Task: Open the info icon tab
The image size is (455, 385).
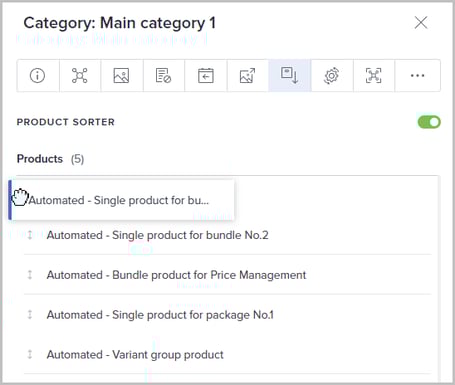Action: click(x=38, y=76)
